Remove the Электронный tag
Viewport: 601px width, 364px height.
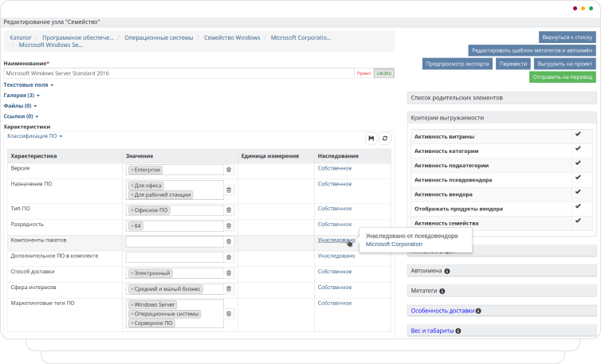click(x=132, y=273)
